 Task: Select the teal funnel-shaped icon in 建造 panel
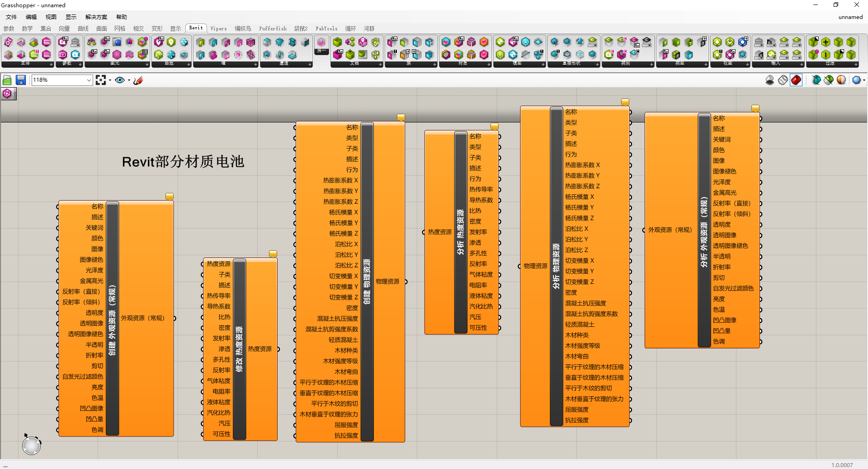(x=280, y=42)
